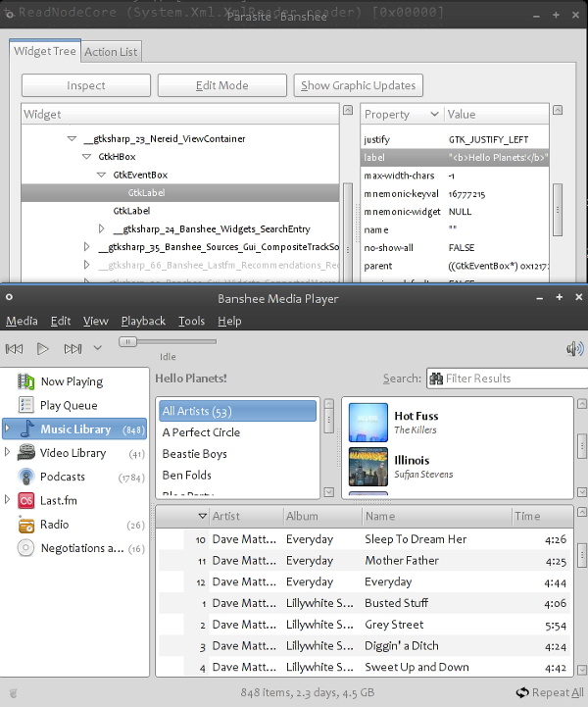Expand the CompositeTrackSo node
588x707 pixels.
(86, 247)
